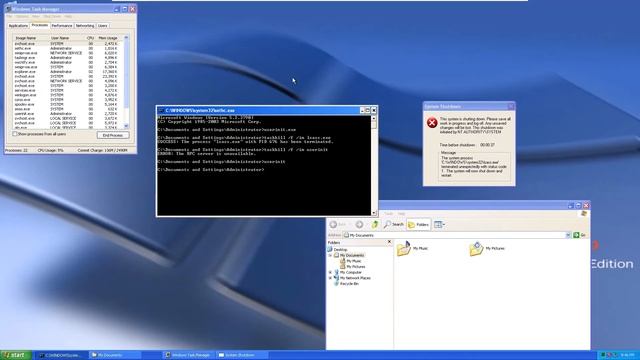The height and width of the screenshot is (360, 640).
Task: Select the userinit.exe process row
Action: pos(67,114)
